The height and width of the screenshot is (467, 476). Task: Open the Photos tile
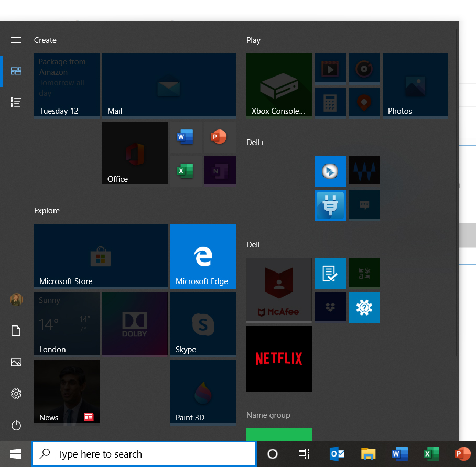415,85
